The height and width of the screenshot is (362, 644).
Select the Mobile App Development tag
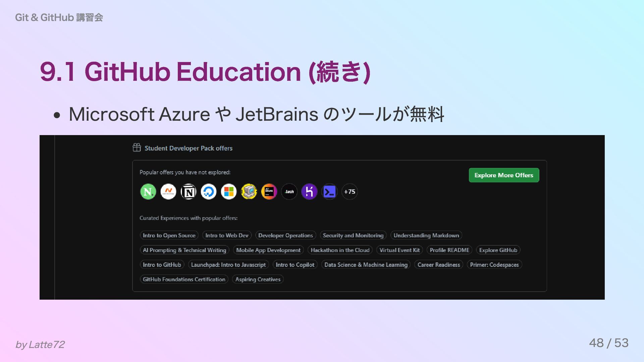(x=268, y=250)
